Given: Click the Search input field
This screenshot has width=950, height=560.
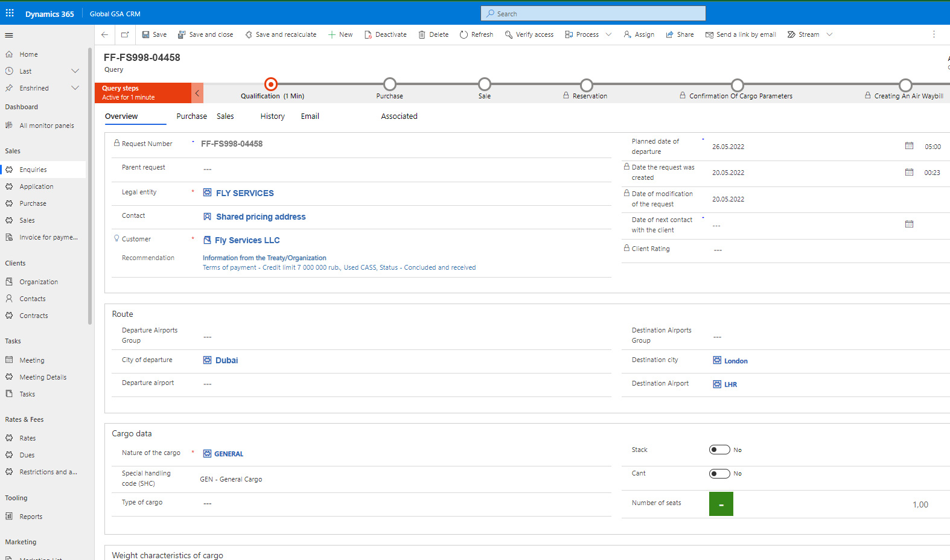Looking at the screenshot, I should [x=593, y=14].
